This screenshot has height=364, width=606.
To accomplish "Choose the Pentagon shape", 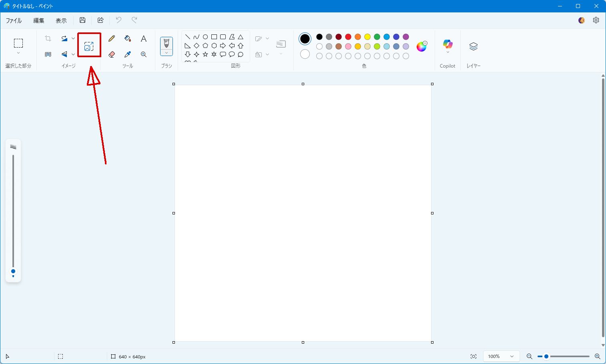I will [205, 46].
